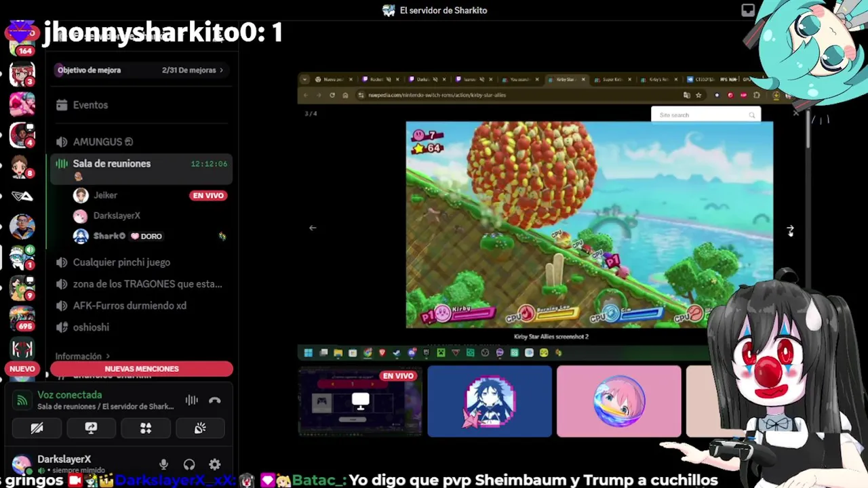Open the share screen button

[91, 428]
